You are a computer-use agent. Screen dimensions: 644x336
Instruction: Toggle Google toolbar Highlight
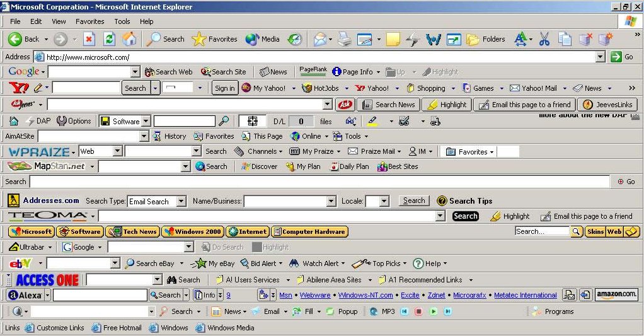440,72
